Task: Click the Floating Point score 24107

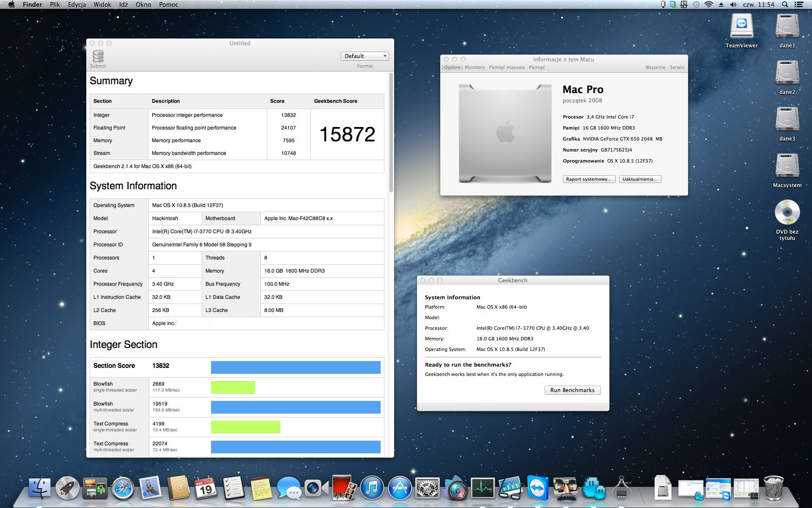Action: [288, 128]
